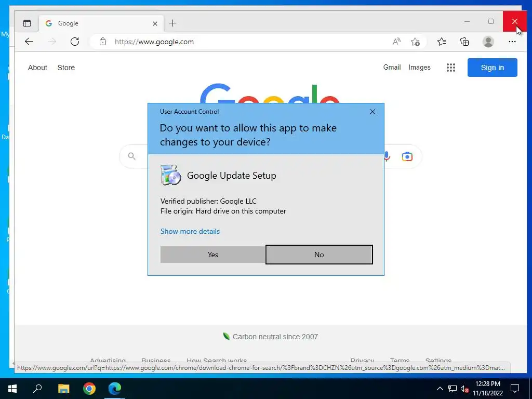Start voice search with microphone icon
This screenshot has width=532, height=399.
(387, 156)
